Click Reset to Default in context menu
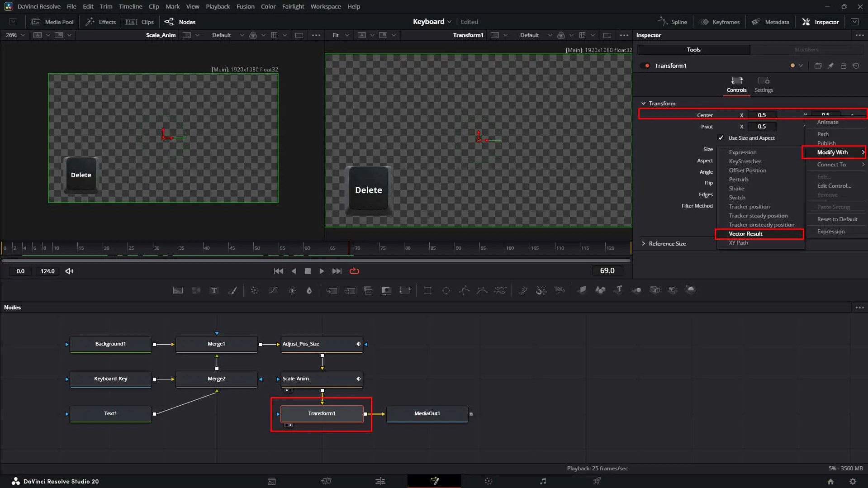 click(837, 219)
